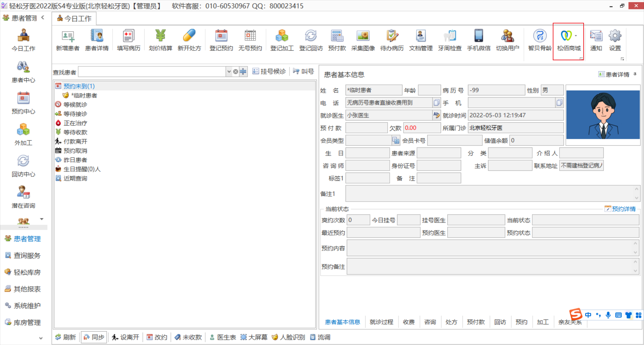Click the 同步 button

point(94,337)
